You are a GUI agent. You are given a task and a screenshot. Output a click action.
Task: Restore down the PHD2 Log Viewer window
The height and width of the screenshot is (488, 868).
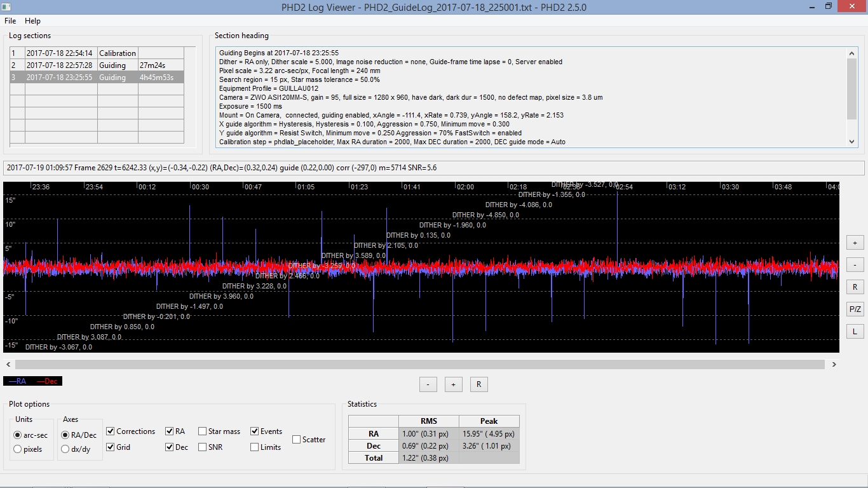(828, 7)
